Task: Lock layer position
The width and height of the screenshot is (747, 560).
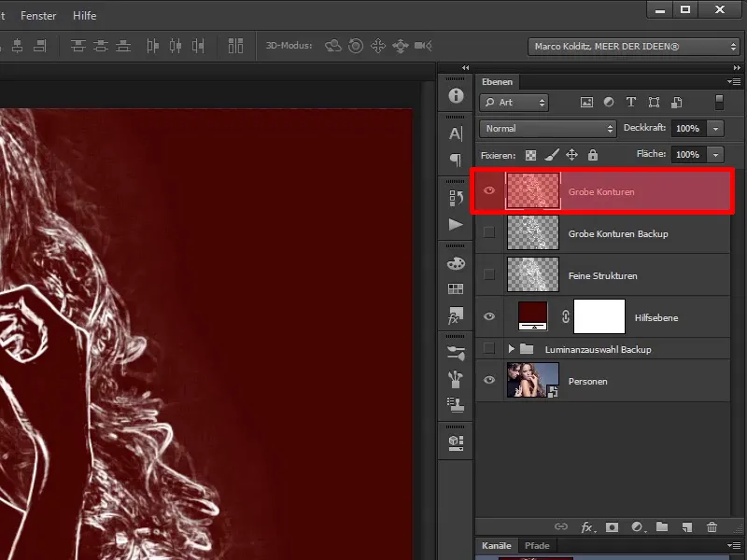Action: (x=571, y=155)
